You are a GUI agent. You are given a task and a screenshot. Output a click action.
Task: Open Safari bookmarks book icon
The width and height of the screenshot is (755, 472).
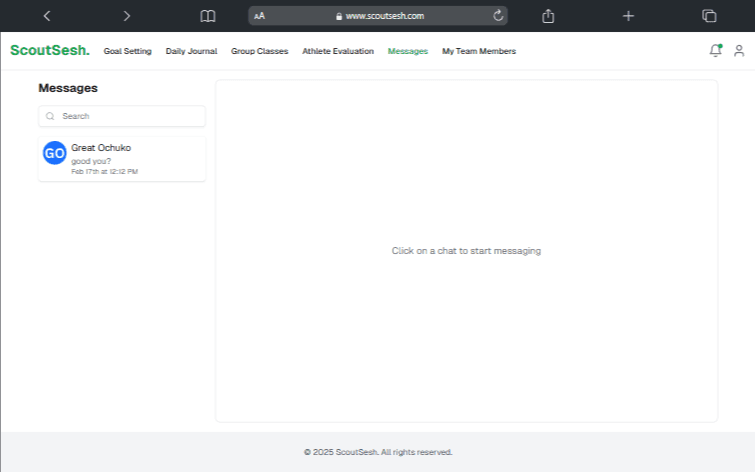[x=208, y=16]
